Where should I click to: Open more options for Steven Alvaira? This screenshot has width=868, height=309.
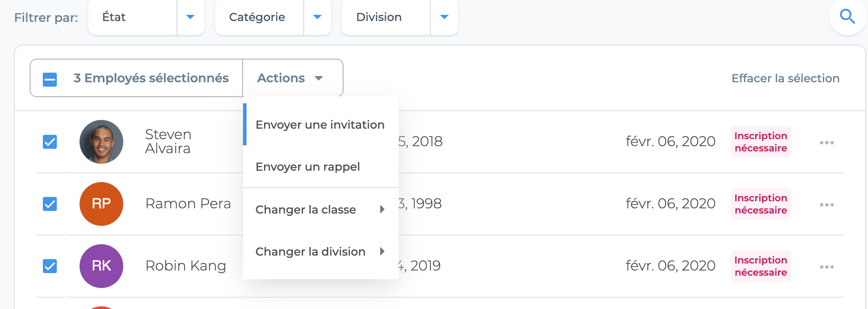pos(827,143)
